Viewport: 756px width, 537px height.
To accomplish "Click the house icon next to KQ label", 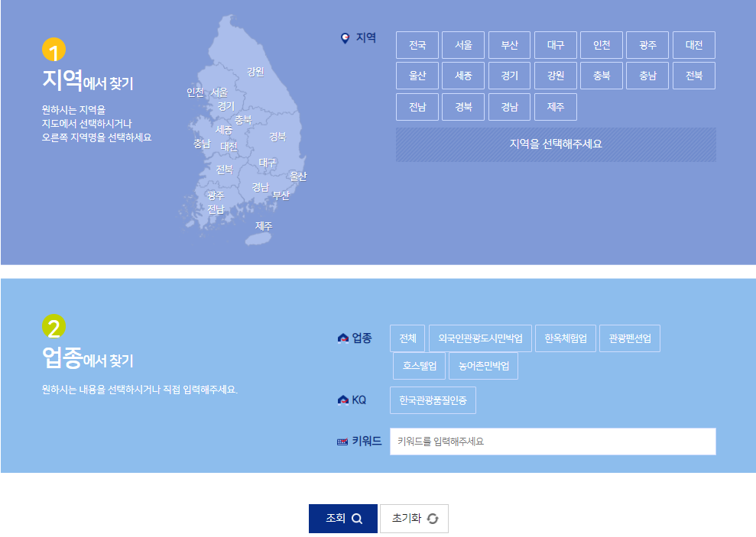I will click(344, 400).
